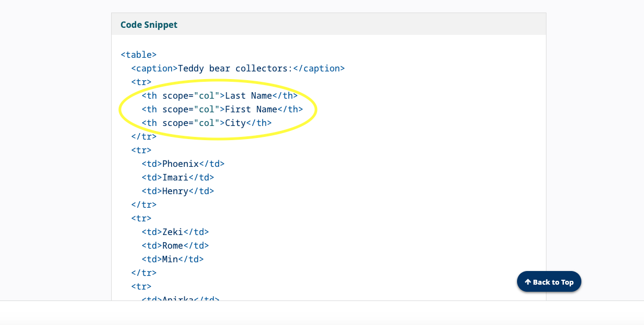Click the City column header code line
Image resolution: width=644 pixels, height=325 pixels.
coord(206,123)
